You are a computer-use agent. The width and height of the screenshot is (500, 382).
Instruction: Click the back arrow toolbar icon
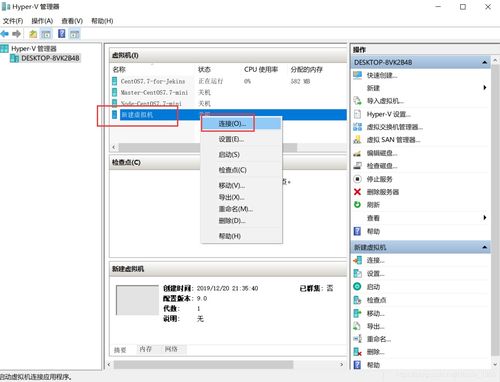coord(5,34)
